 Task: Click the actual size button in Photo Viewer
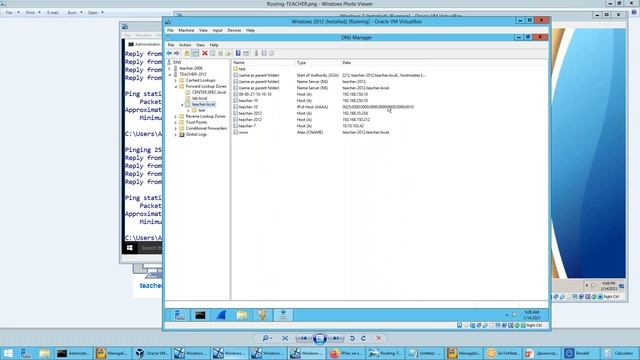[285, 338]
